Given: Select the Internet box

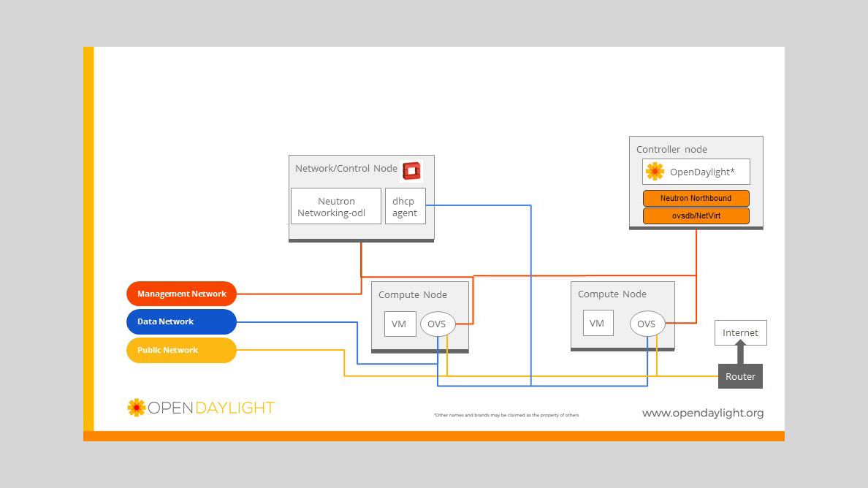Looking at the screenshot, I should click(740, 332).
